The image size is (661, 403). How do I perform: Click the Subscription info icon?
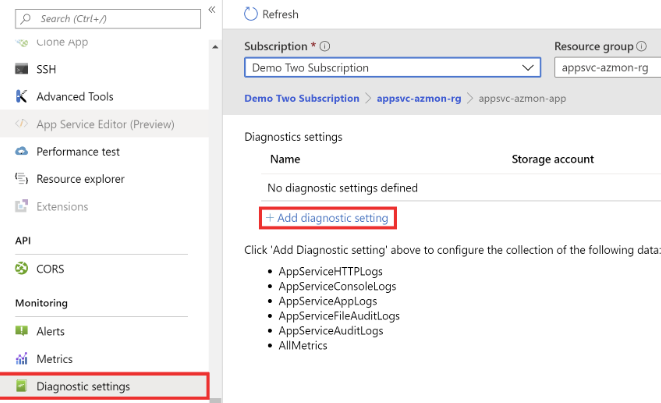point(326,47)
